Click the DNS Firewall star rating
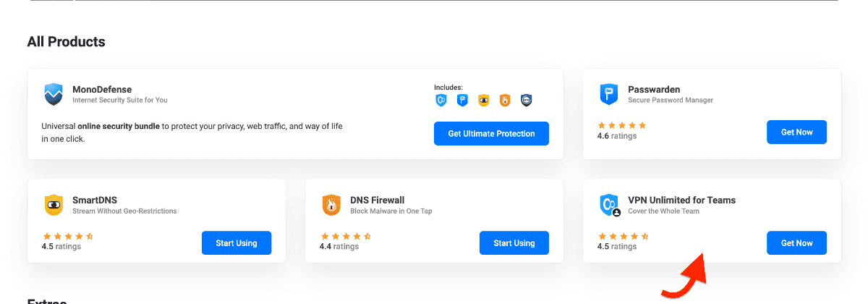868x304 pixels. pyautogui.click(x=346, y=236)
